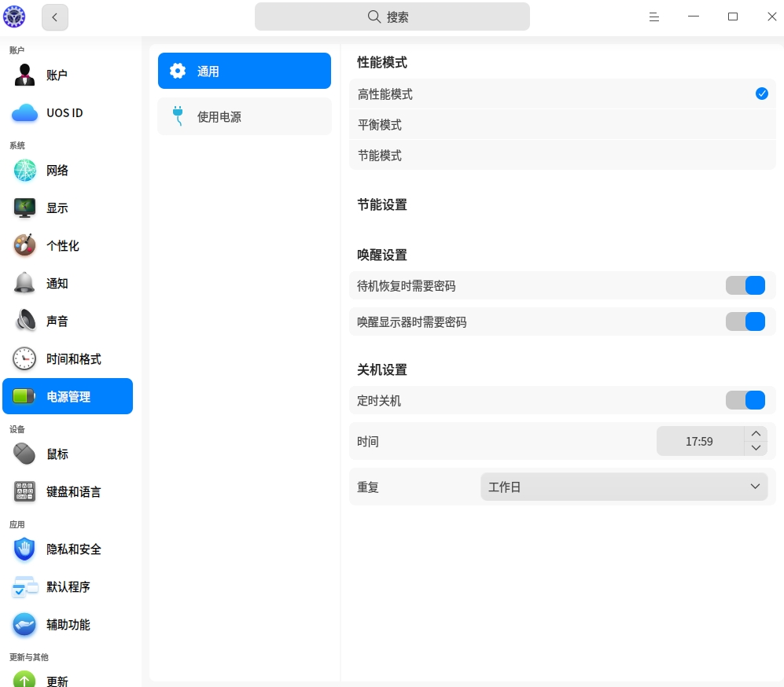784x687 pixels.
Task: Select 高性能模式 performance mode
Action: point(562,94)
